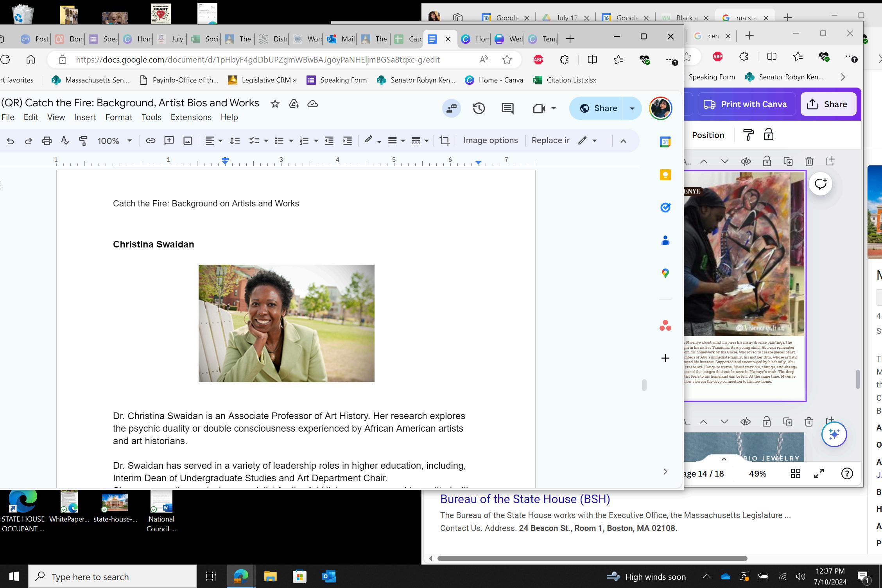The width and height of the screenshot is (882, 588).
Task: Click the increase indent icon
Action: (347, 141)
